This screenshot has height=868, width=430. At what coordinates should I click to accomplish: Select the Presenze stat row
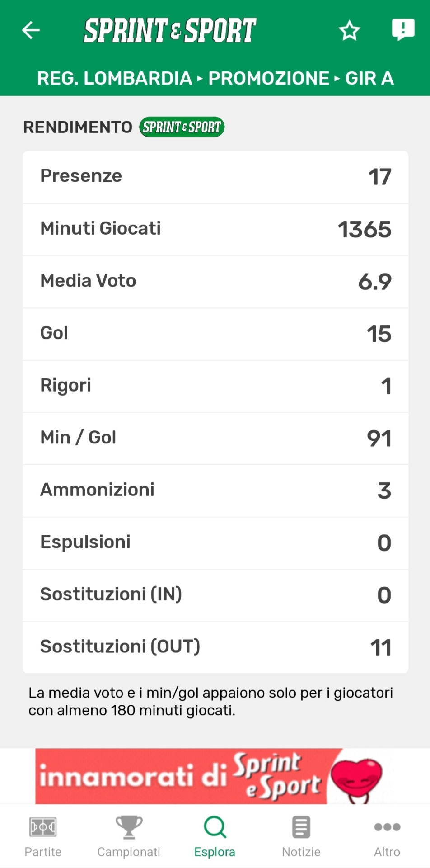215,177
